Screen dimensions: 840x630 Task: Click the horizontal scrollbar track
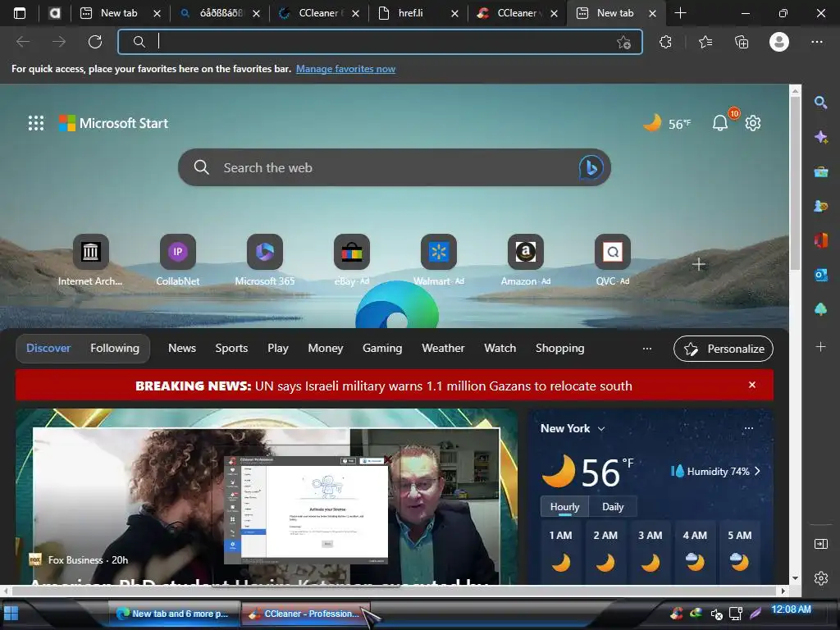[394, 591]
